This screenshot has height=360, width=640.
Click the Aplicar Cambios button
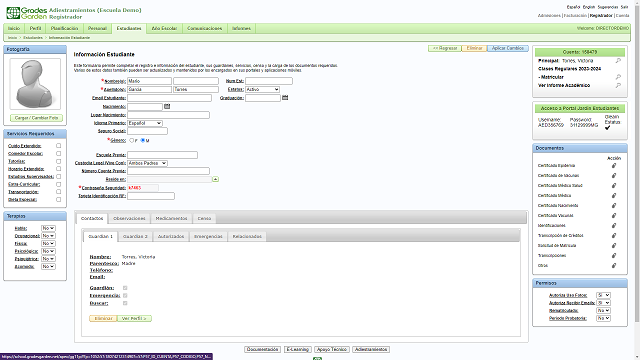508,48
